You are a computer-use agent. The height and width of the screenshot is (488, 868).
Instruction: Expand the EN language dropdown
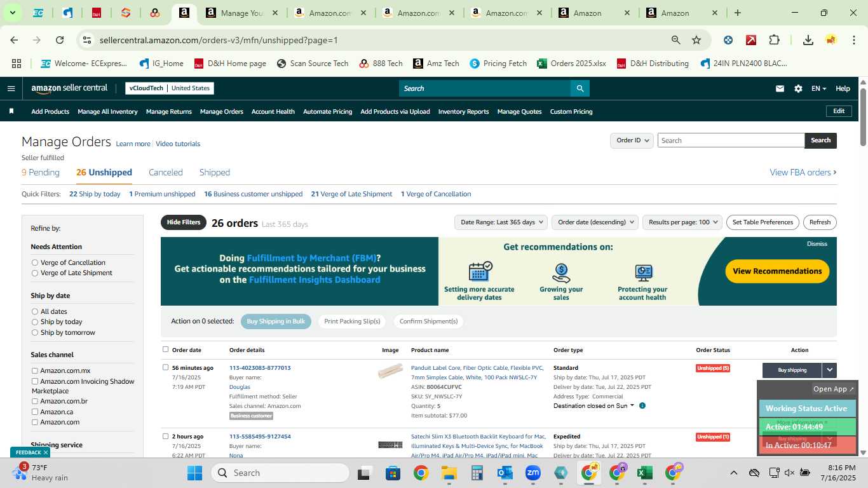tap(818, 89)
